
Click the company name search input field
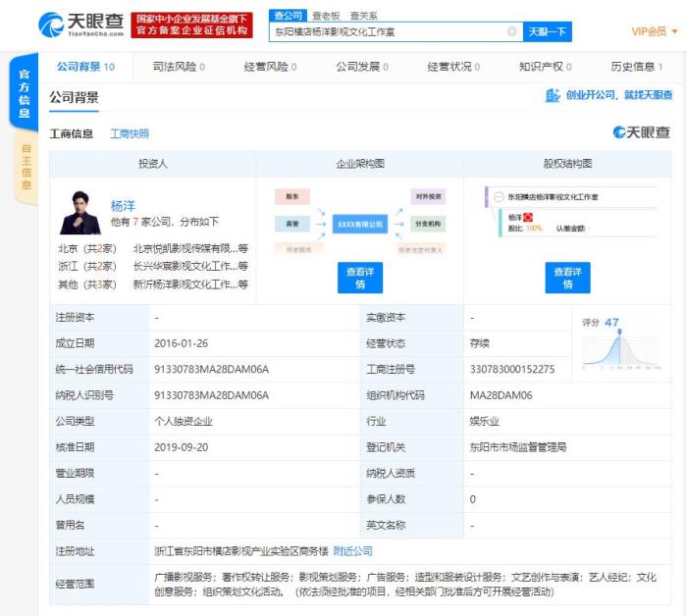(388, 31)
